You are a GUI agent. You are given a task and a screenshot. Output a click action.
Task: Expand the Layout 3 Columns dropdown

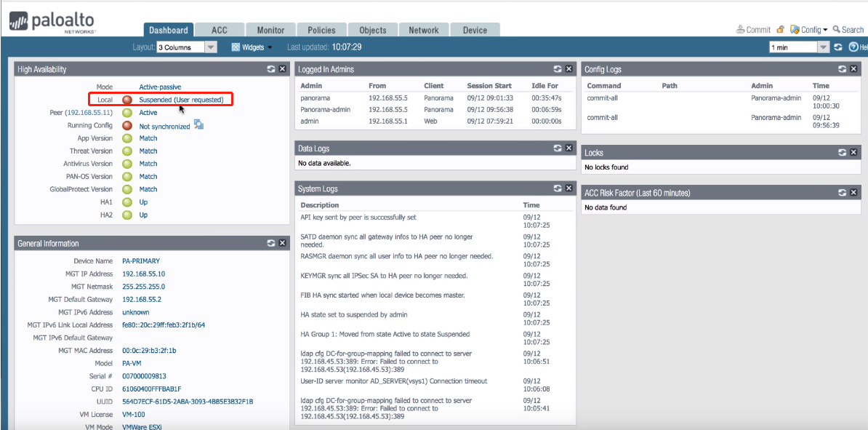[211, 47]
